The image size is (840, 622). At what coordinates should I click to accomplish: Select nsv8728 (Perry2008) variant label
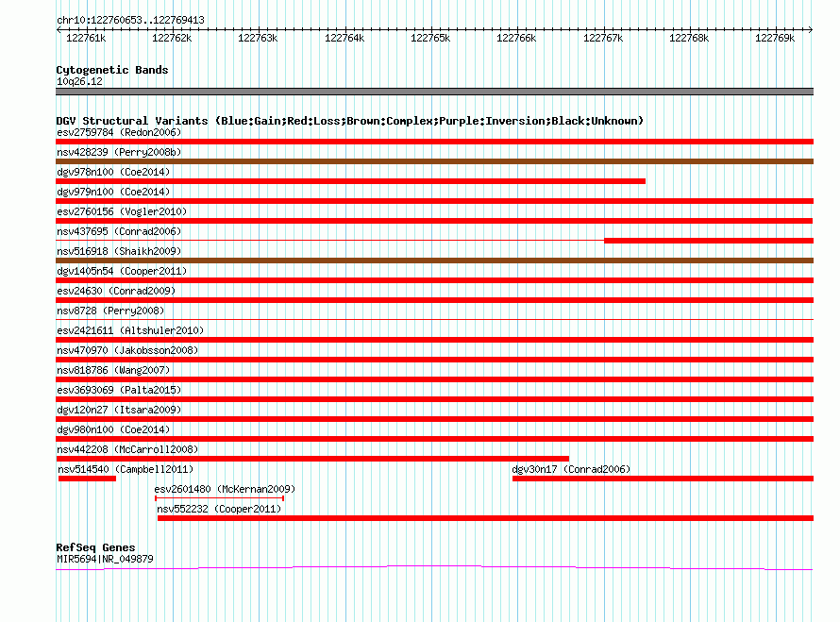point(110,311)
